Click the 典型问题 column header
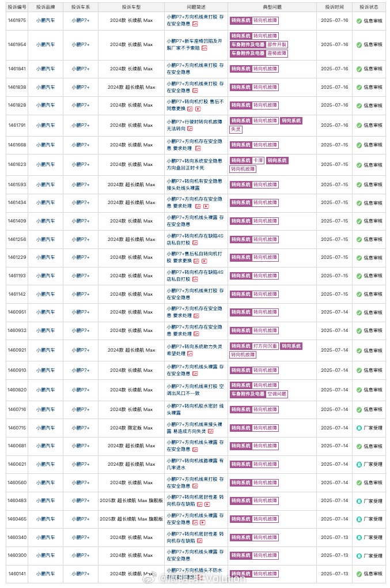Image resolution: width=390 pixels, height=588 pixels. (272, 7)
